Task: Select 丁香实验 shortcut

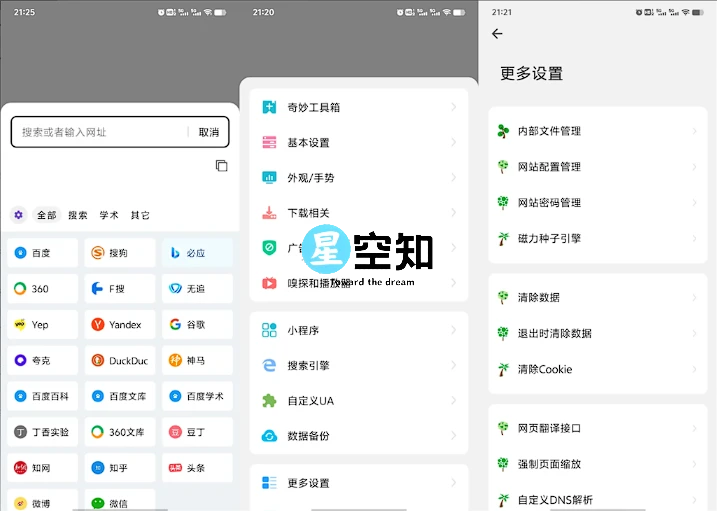Action: pyautogui.click(x=43, y=432)
